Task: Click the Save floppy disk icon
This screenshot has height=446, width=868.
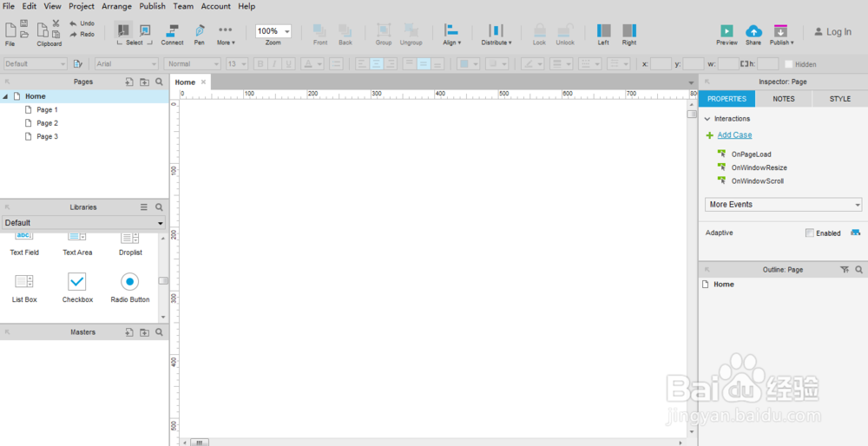Action: [x=24, y=23]
